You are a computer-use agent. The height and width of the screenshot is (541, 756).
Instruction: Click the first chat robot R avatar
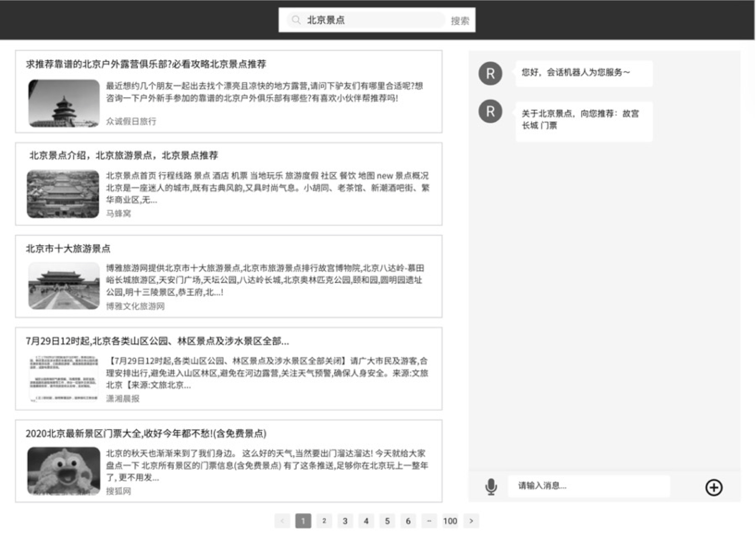click(490, 73)
